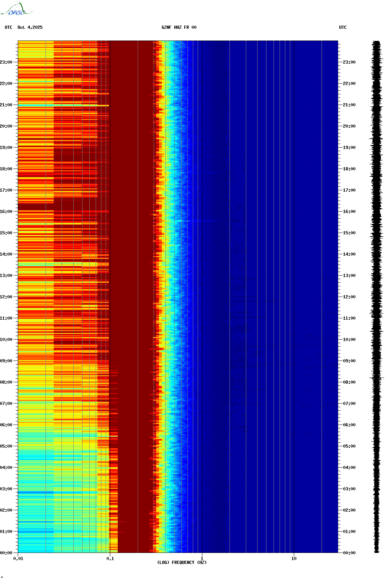This screenshot has height=581, width=392.
Task: Click the GZNF HHZ FR 00 station title
Action: [x=179, y=27]
